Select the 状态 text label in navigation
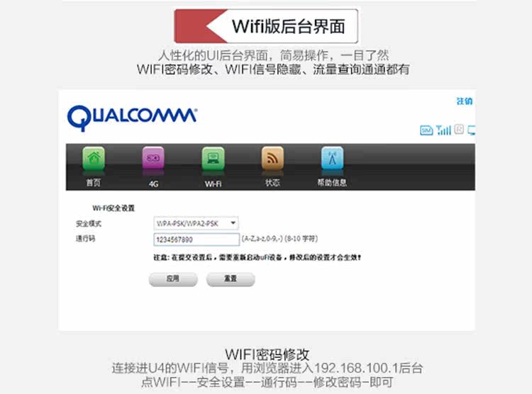The image size is (532, 394). tap(272, 183)
